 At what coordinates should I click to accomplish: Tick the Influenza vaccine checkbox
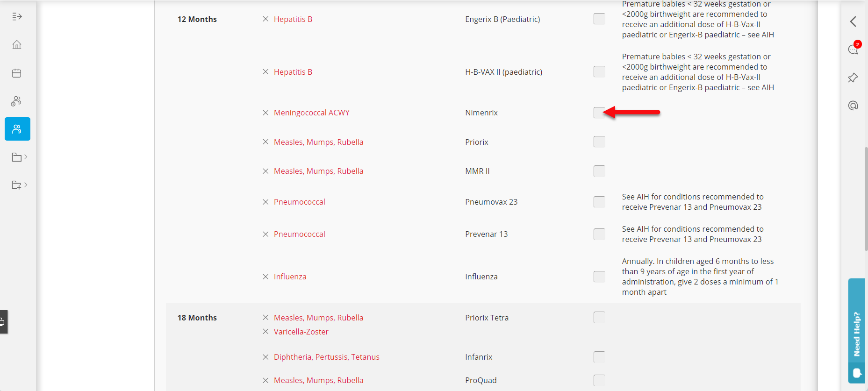pos(599,277)
